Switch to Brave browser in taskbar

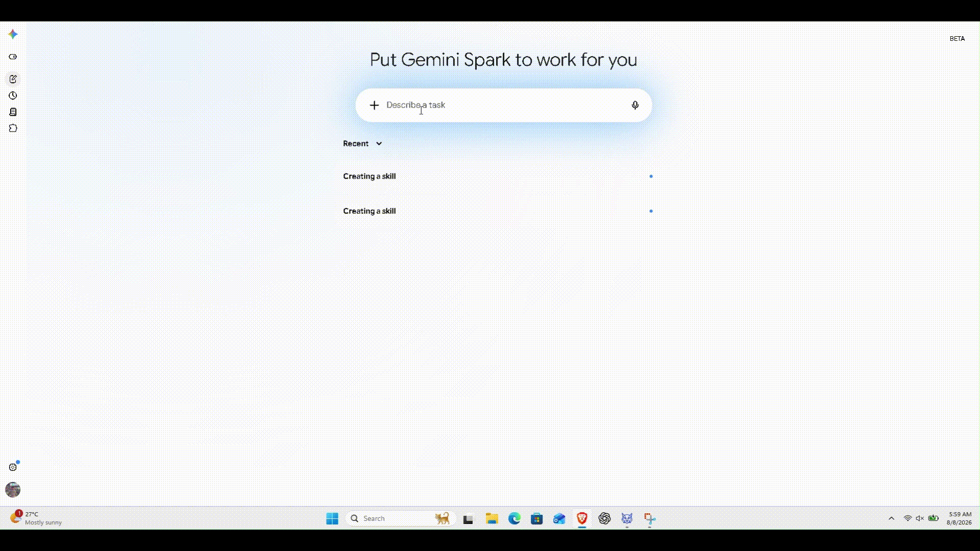click(582, 518)
